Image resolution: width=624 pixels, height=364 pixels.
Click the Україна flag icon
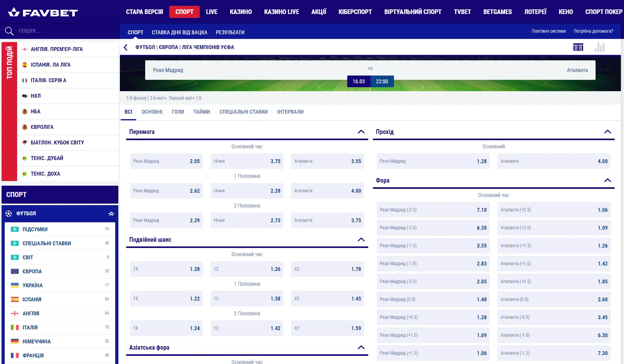tap(15, 285)
